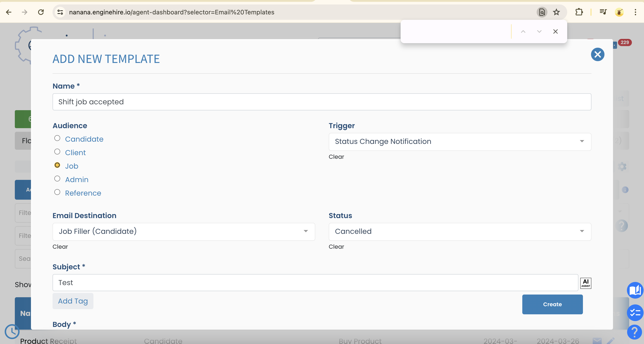
Task: Open the Chrome three-dot menu
Action: pyautogui.click(x=635, y=12)
